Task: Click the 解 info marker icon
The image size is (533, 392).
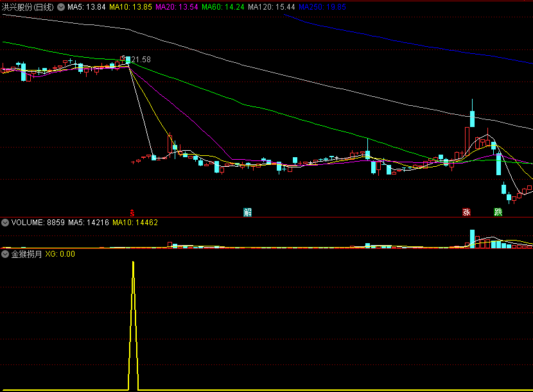Action: [247, 212]
